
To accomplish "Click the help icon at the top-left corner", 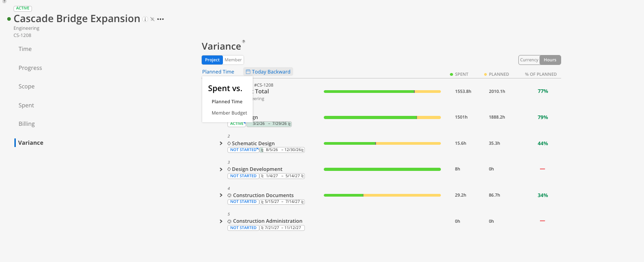I will coord(4,1).
